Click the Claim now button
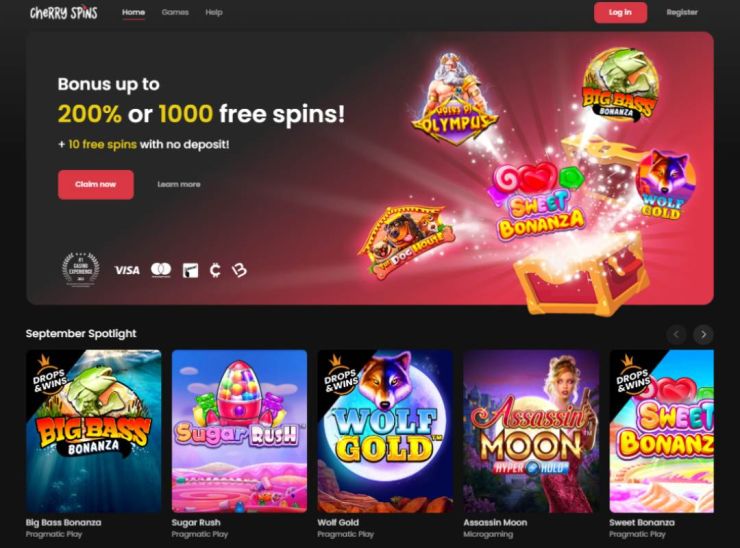The width and height of the screenshot is (740, 548). (96, 185)
